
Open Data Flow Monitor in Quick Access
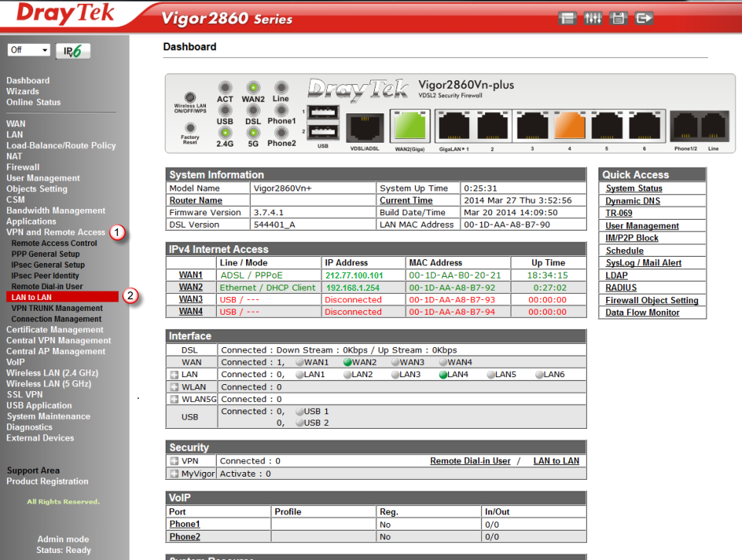point(643,312)
